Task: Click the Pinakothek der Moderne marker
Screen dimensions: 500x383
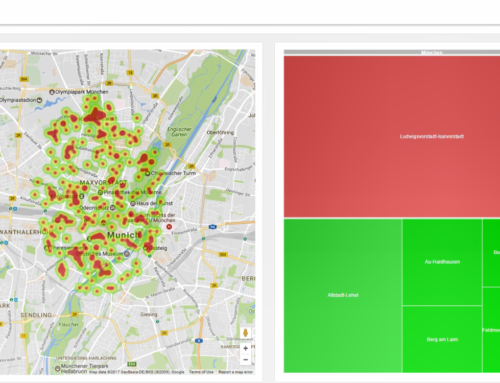Action: tap(100, 192)
